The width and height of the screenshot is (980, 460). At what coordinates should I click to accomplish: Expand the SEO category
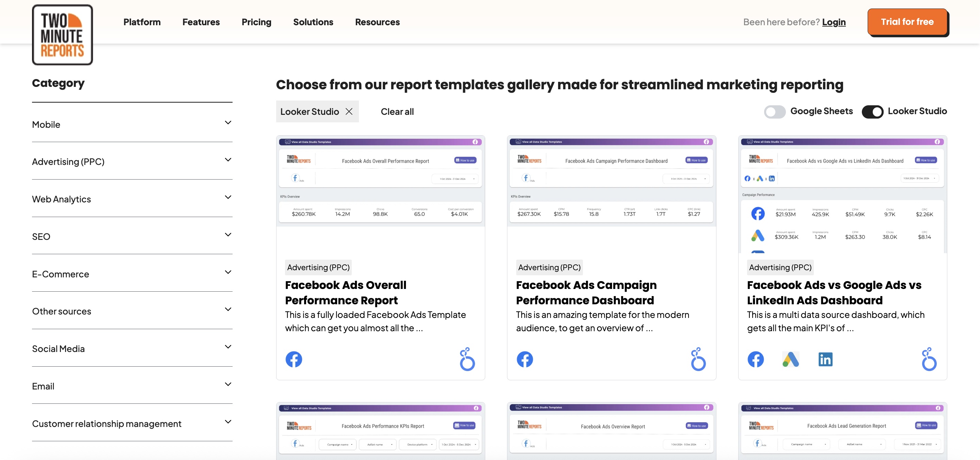[132, 236]
